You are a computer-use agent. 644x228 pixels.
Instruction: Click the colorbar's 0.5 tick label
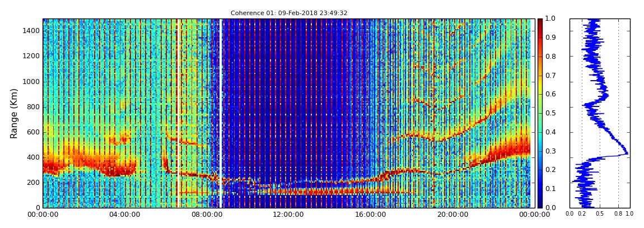[x=550, y=113]
